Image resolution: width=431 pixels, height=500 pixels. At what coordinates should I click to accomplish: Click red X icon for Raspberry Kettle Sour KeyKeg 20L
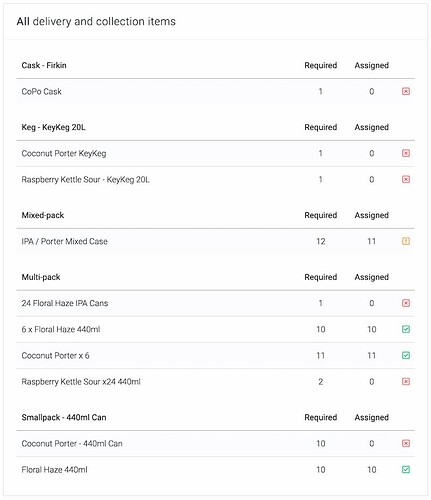point(406,179)
